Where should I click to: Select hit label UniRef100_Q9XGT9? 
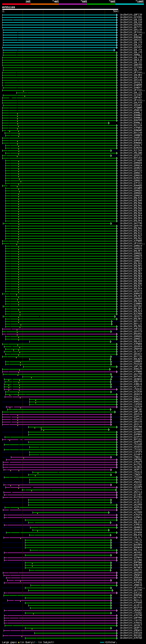131,331
